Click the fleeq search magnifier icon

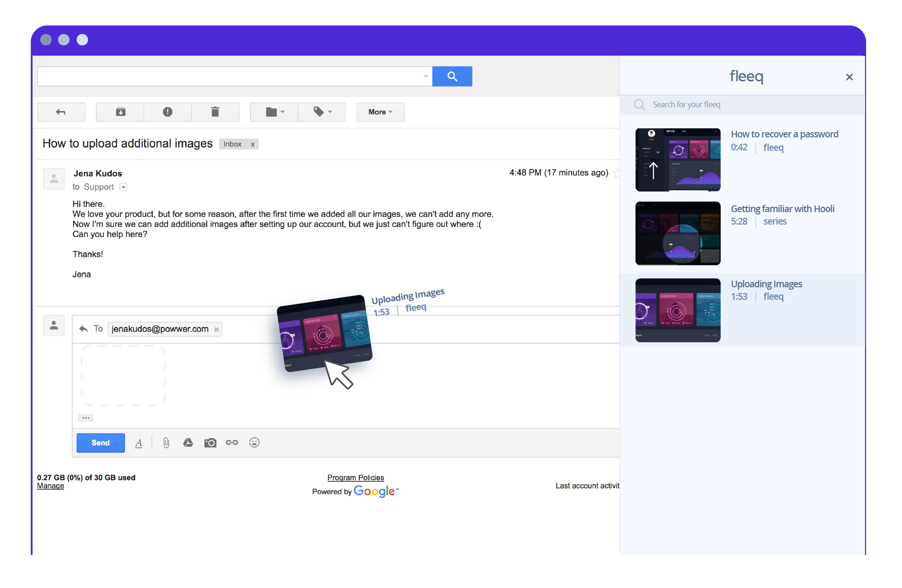pyautogui.click(x=640, y=105)
